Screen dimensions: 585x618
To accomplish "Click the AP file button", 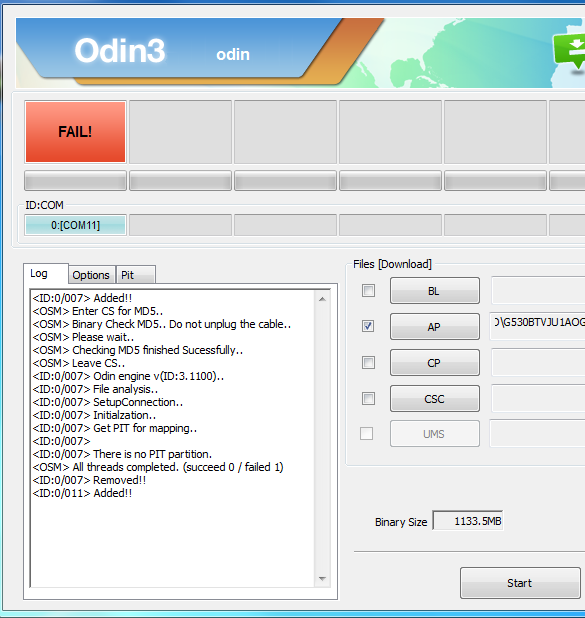I will [435, 327].
